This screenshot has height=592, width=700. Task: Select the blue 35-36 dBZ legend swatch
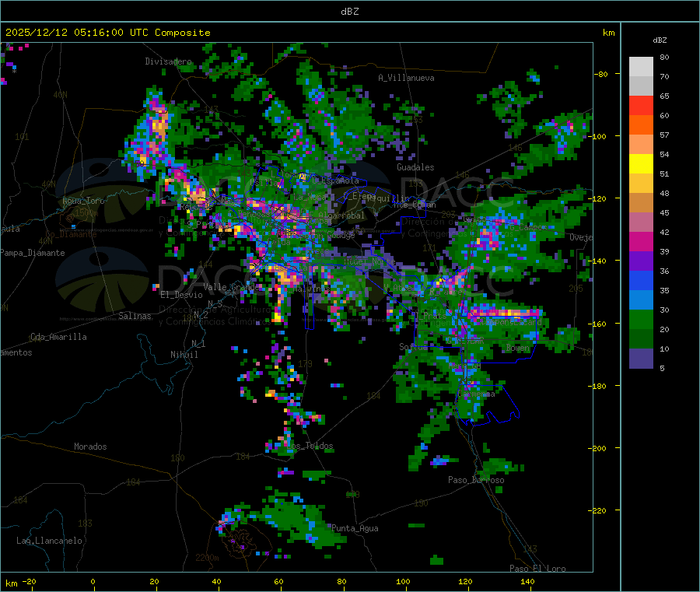click(x=641, y=280)
